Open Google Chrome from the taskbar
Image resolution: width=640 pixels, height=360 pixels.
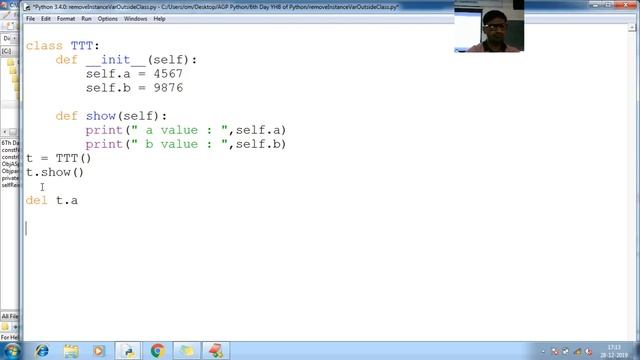point(158,351)
